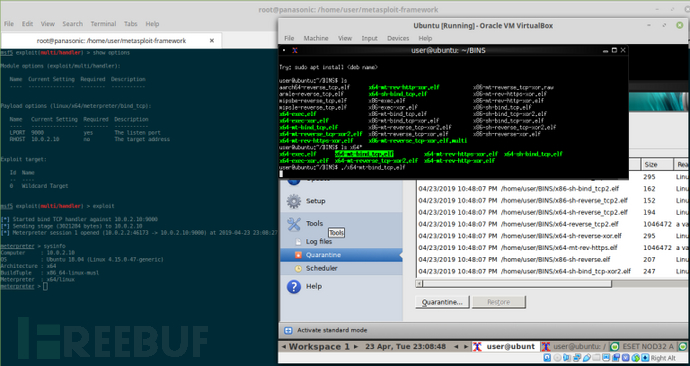This screenshot has width=690, height=366.
Task: Select the x64-sh-bind_tcp-xor2.elf quarantine row
Action: pos(553,272)
